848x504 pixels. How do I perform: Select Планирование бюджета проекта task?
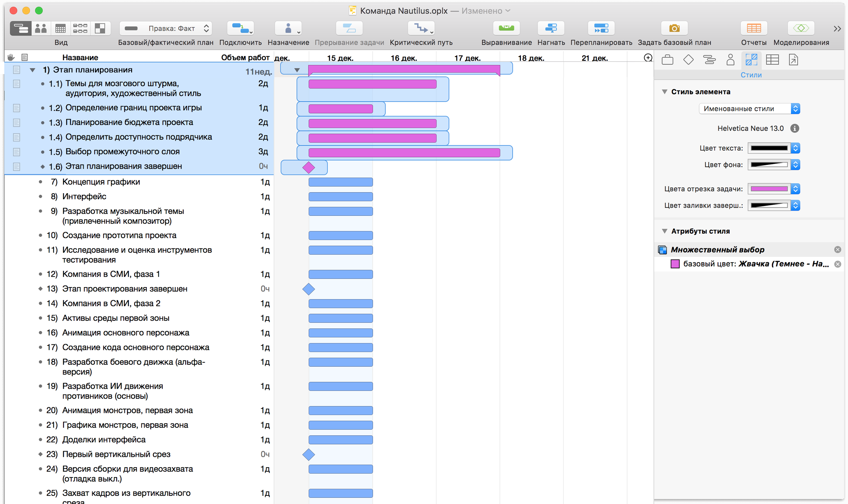coord(139,123)
